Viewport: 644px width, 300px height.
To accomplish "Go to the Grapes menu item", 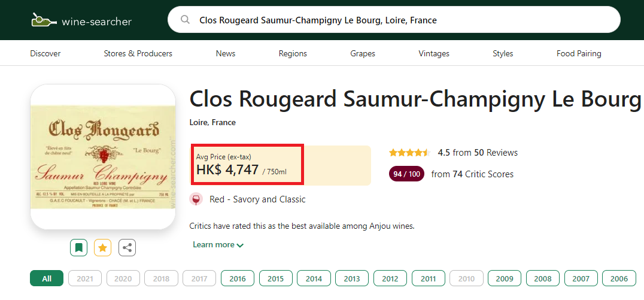I will 363,53.
